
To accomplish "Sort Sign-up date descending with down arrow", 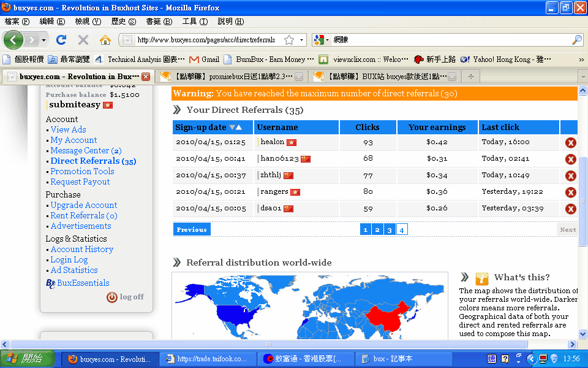I will click(x=232, y=128).
